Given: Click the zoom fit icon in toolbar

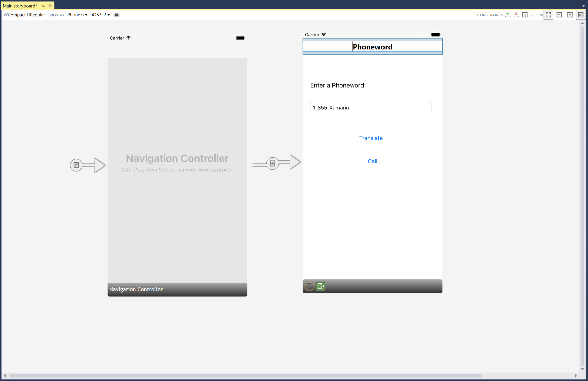Looking at the screenshot, I should [549, 15].
